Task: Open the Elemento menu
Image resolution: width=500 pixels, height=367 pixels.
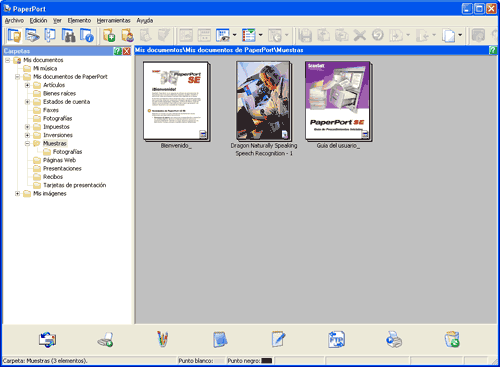Action: [79, 21]
